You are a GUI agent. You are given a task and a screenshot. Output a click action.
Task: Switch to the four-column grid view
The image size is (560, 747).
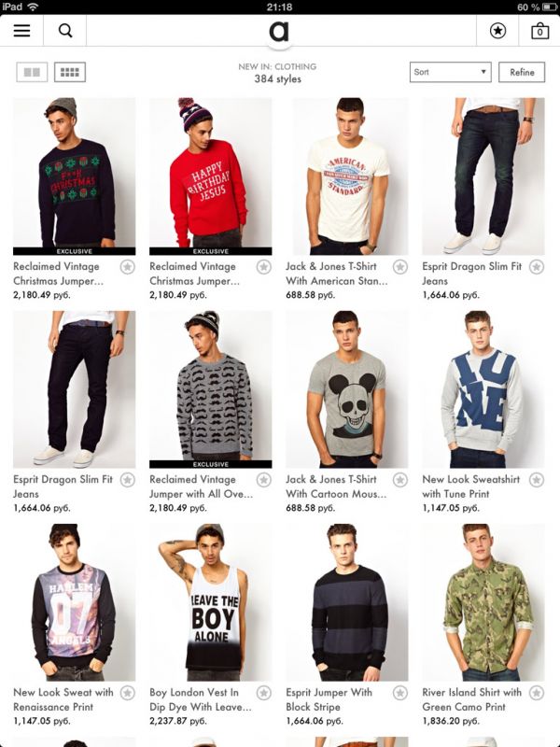pos(70,73)
